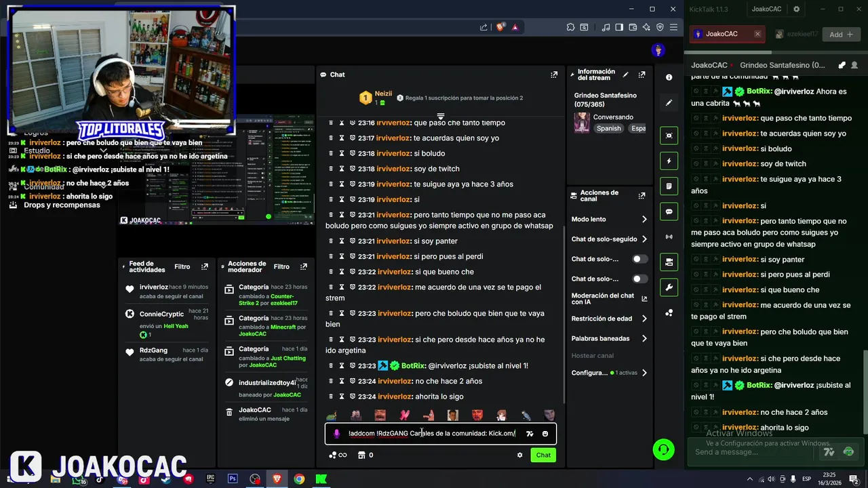Open browser extensions puzzle icon
Image resolution: width=868 pixels, height=488 pixels.
pos(570,27)
